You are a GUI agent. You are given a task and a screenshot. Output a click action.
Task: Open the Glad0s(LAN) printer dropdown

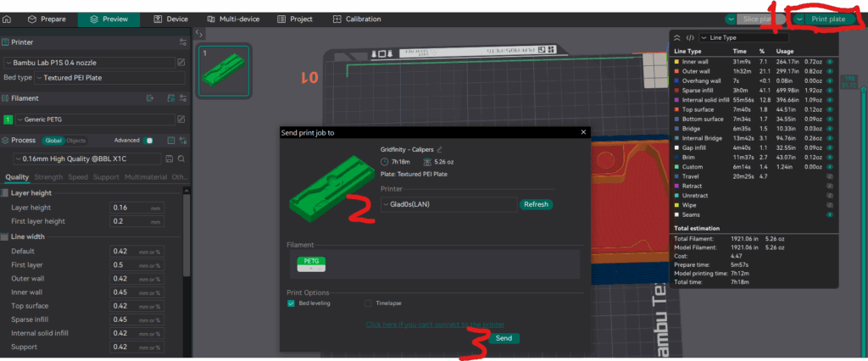coord(448,204)
